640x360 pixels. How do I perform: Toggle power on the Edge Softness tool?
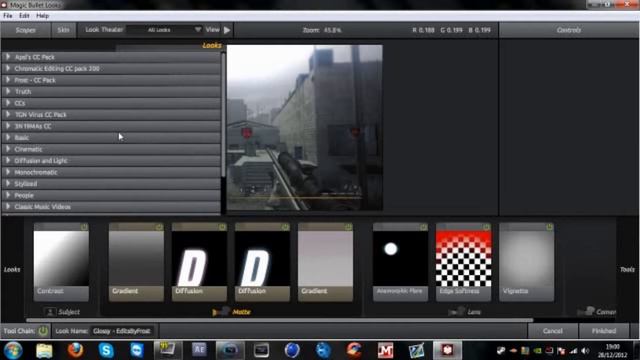click(x=487, y=227)
